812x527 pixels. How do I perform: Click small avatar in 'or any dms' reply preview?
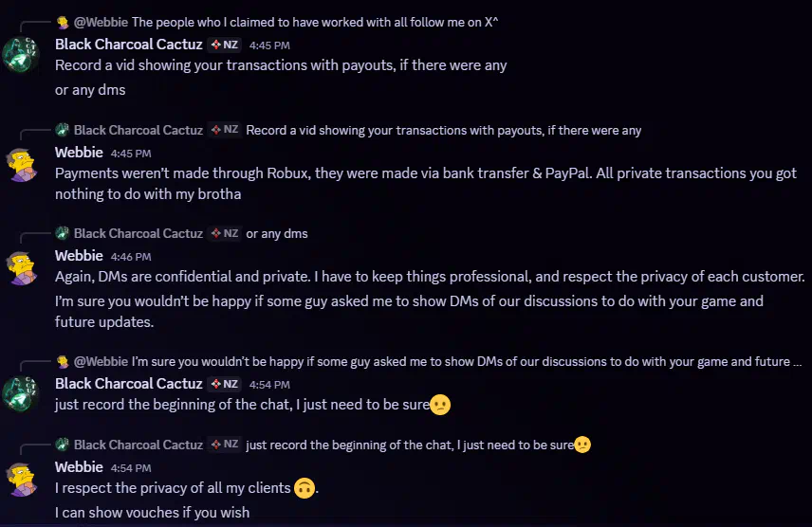pos(63,233)
